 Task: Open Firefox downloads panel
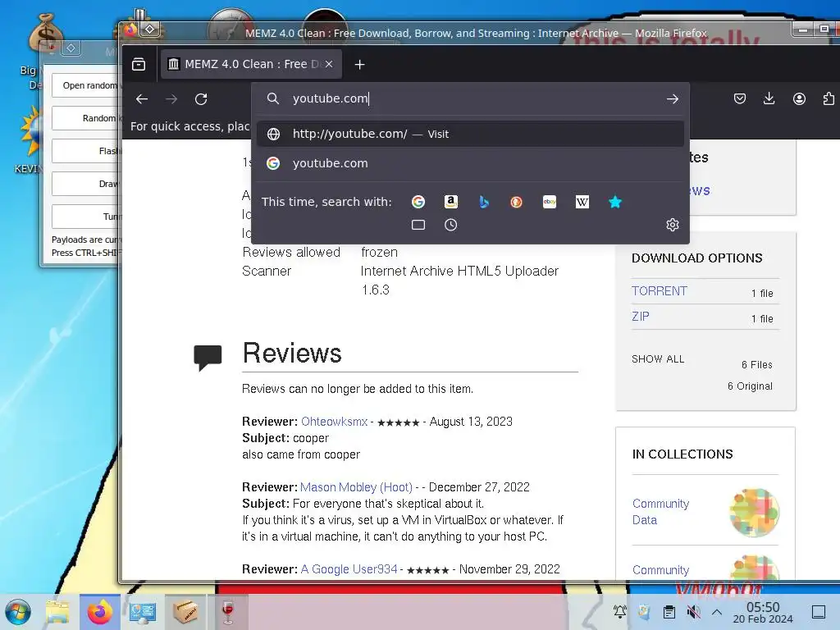pos(769,98)
